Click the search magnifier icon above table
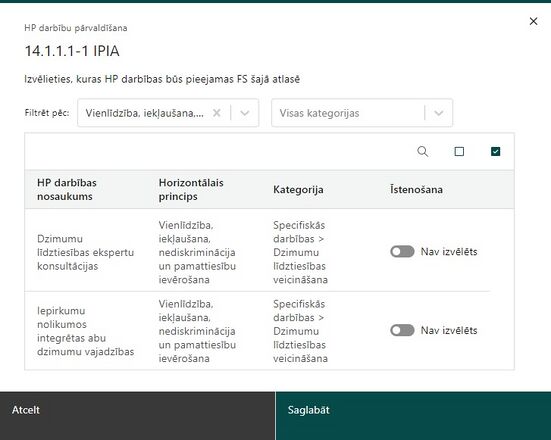This screenshot has width=551, height=440. pos(422,151)
